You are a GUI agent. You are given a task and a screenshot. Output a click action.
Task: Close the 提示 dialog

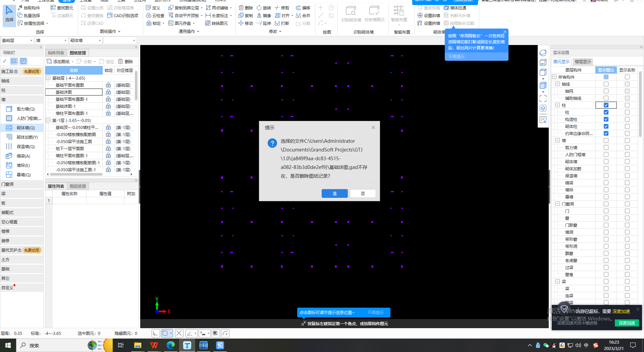coord(373,128)
